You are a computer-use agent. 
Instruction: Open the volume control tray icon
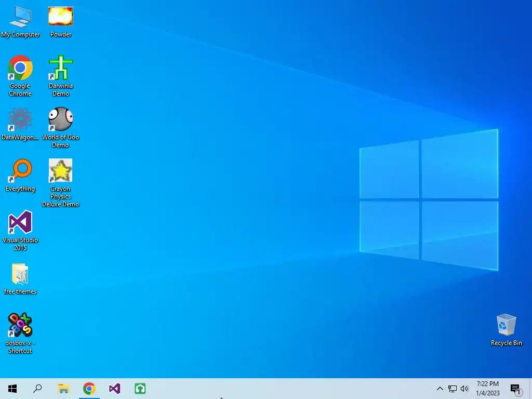[x=464, y=389]
